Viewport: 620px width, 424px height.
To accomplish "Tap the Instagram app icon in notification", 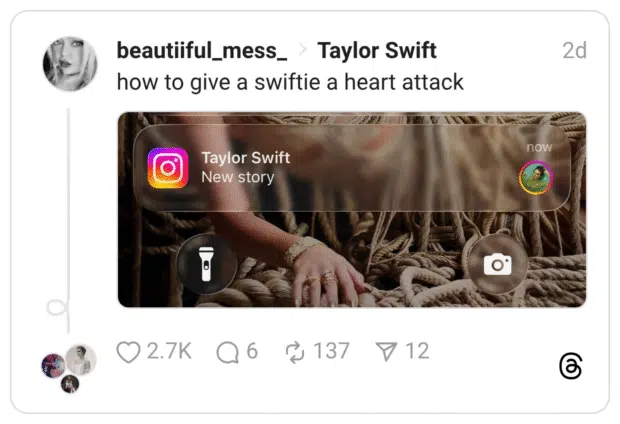I will point(168,168).
